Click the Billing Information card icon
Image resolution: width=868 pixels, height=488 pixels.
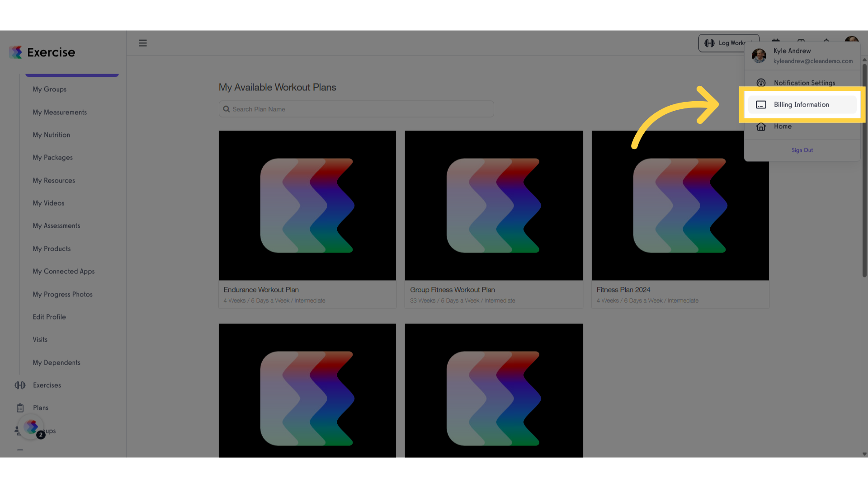pyautogui.click(x=761, y=104)
